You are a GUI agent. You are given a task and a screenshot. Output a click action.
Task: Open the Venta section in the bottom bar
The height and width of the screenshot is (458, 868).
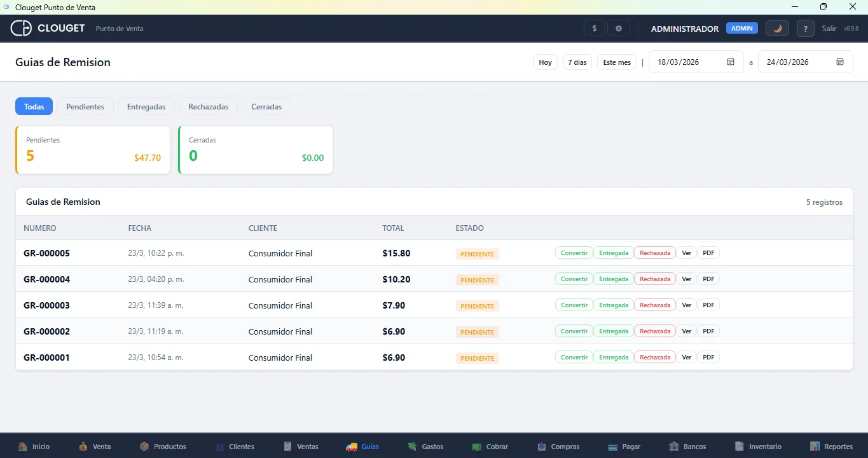click(95, 447)
